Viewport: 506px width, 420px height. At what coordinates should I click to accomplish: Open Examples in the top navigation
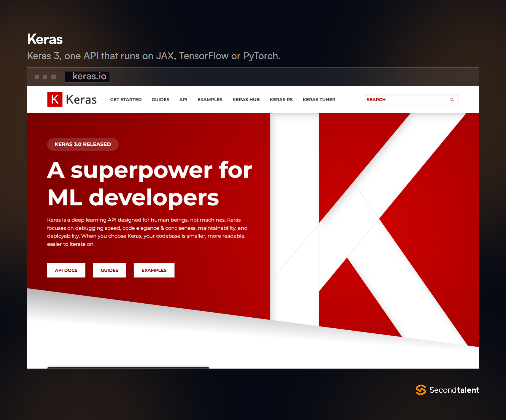pyautogui.click(x=210, y=100)
